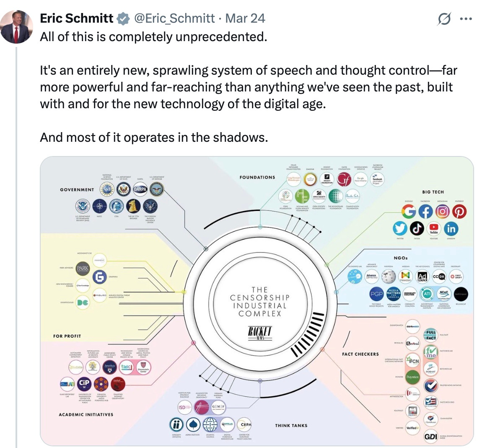Open the Mar 24 post timestamp
The height and width of the screenshot is (448, 477).
pos(245,18)
